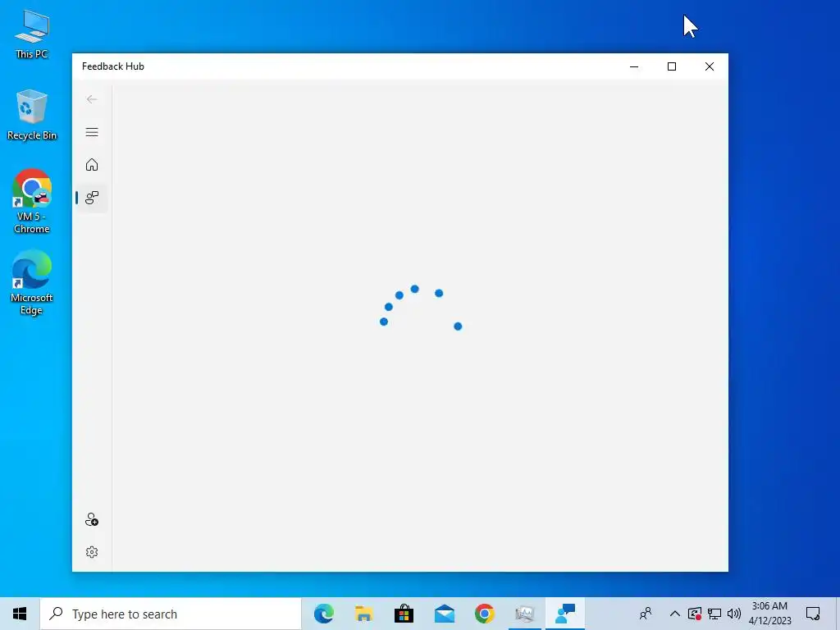The image size is (840, 630).
Task: Click the Feedback Hub window title
Action: pyautogui.click(x=113, y=66)
